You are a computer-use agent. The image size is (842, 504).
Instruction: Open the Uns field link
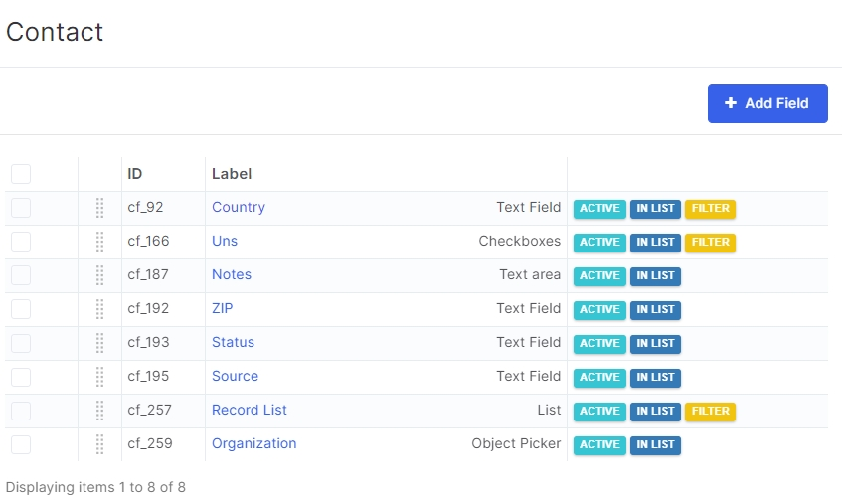[225, 241]
